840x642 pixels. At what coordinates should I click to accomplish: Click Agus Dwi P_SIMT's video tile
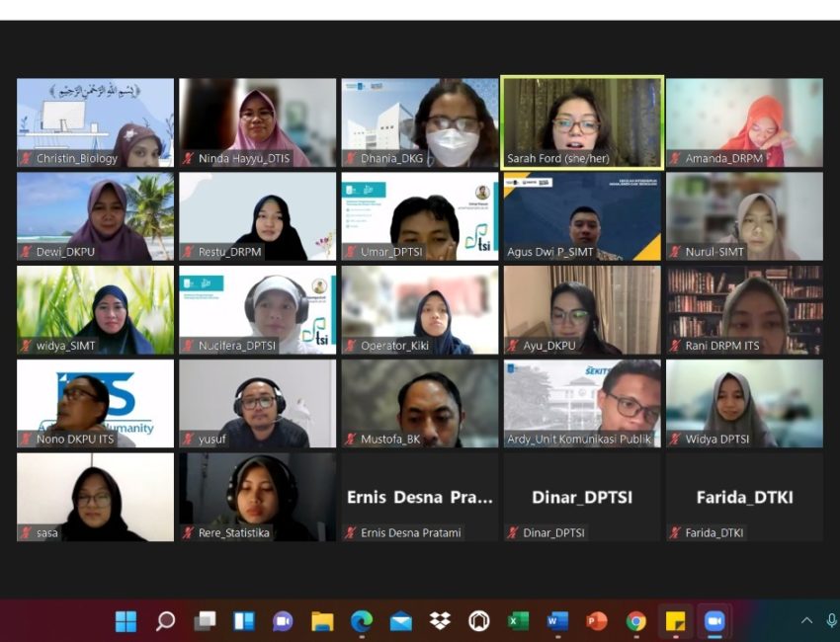coord(582,215)
